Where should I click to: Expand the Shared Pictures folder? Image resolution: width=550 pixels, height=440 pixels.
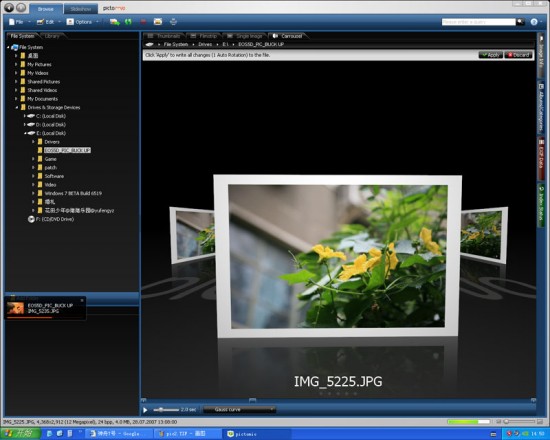click(16, 82)
